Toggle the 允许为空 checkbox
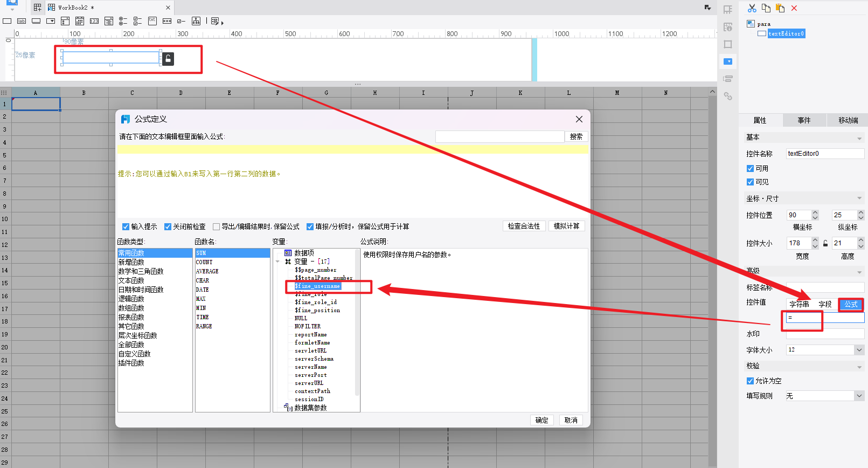Viewport: 868px width, 468px height. pos(750,381)
